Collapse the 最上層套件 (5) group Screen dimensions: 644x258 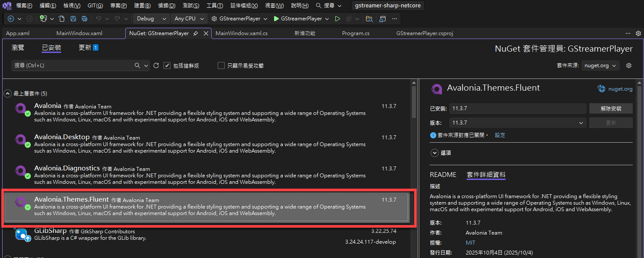(8, 93)
